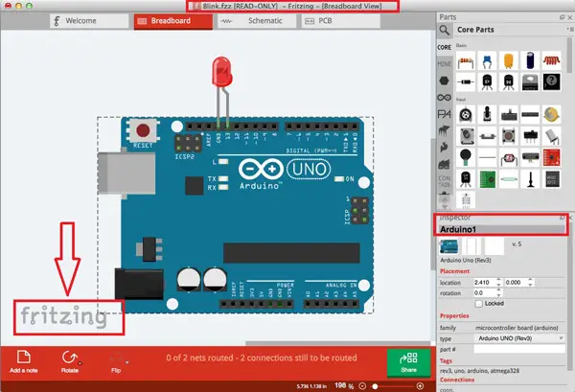Click the Flip button
The height and width of the screenshot is (392, 575).
click(x=116, y=362)
